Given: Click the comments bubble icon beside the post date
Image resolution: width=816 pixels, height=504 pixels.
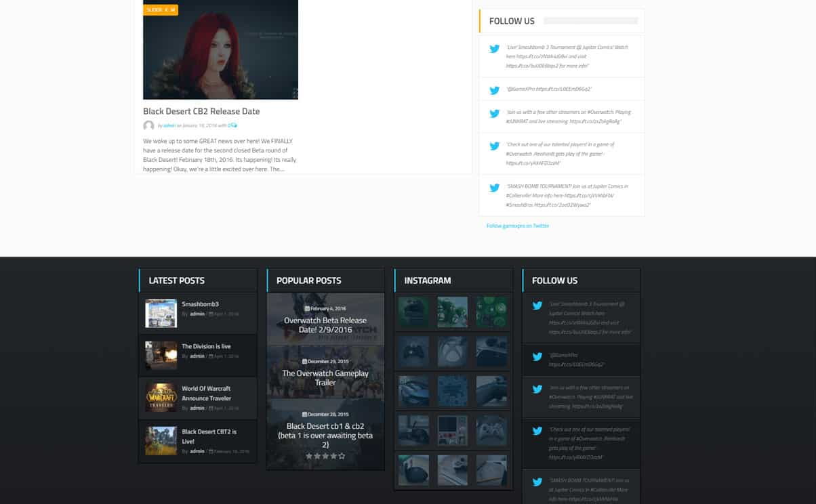Looking at the screenshot, I should point(233,125).
